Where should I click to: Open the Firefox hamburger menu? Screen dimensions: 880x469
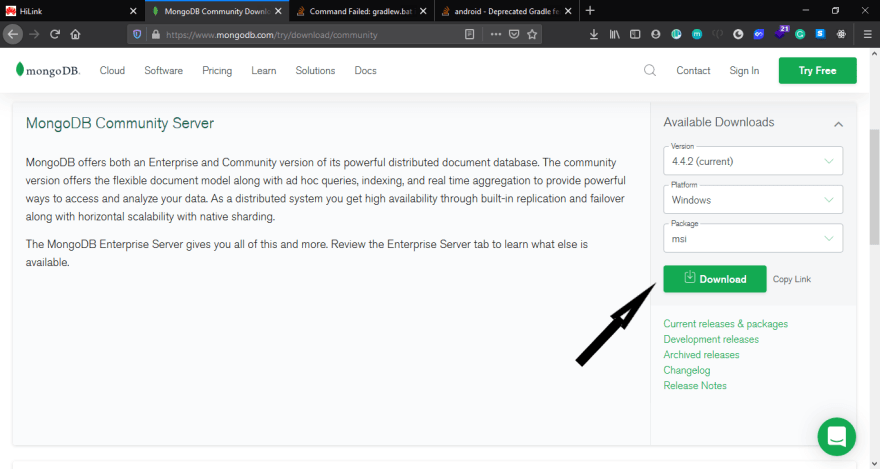click(x=868, y=34)
